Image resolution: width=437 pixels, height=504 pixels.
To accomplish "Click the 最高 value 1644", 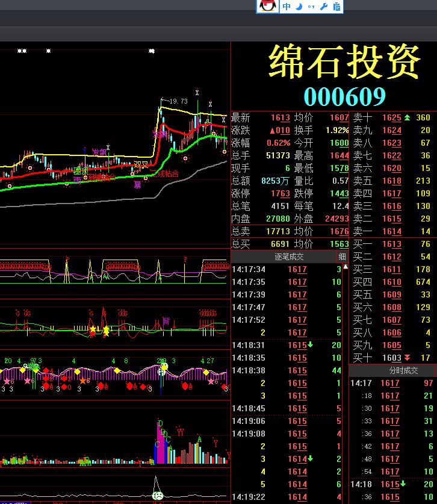I will coord(339,155).
